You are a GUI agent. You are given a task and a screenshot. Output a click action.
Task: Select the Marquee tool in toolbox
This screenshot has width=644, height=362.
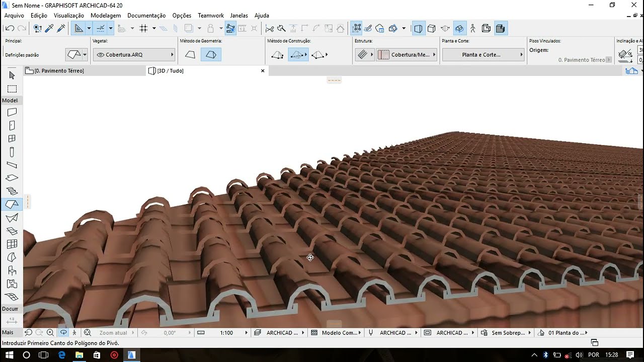(x=12, y=89)
